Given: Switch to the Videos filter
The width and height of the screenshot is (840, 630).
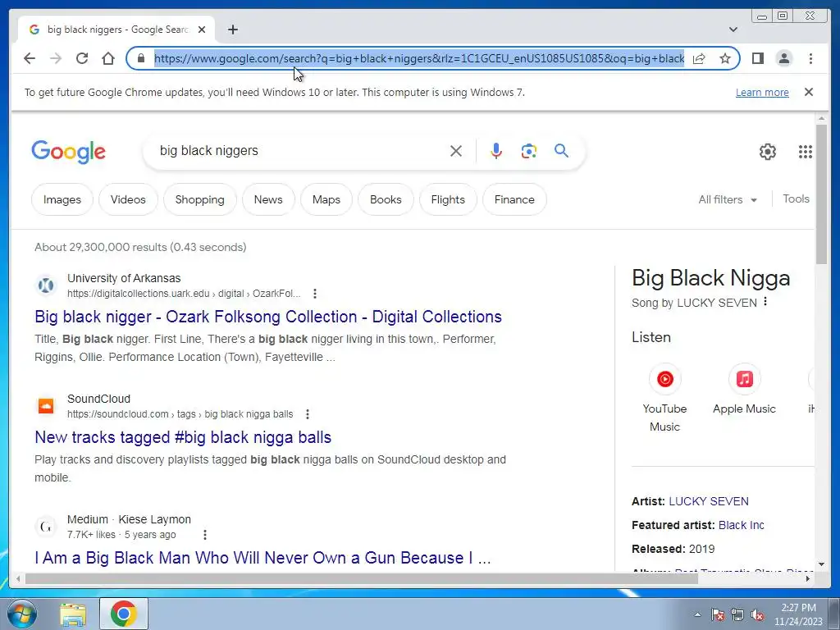Looking at the screenshot, I should pos(128,199).
